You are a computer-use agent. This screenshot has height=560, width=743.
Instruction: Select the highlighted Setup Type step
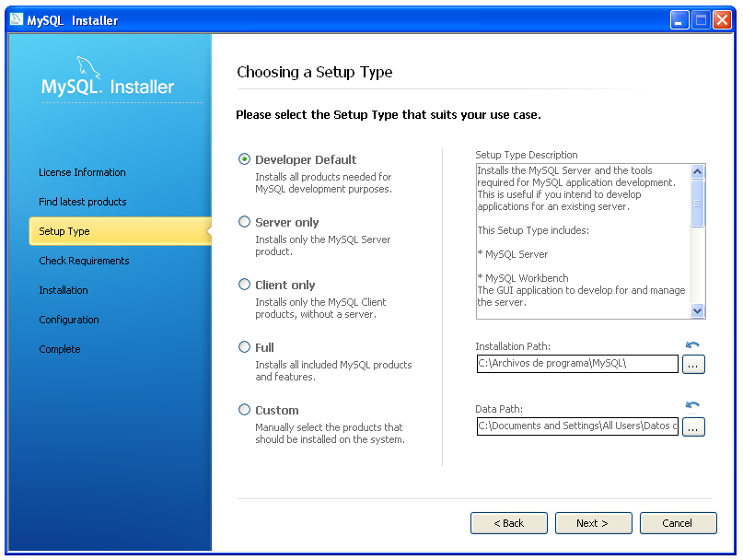[x=120, y=231]
